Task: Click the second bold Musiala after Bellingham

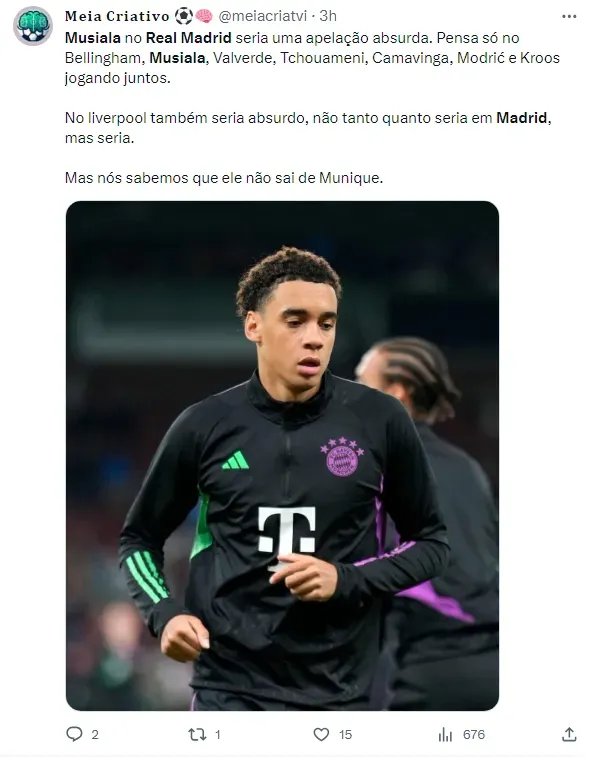Action: coord(177,58)
